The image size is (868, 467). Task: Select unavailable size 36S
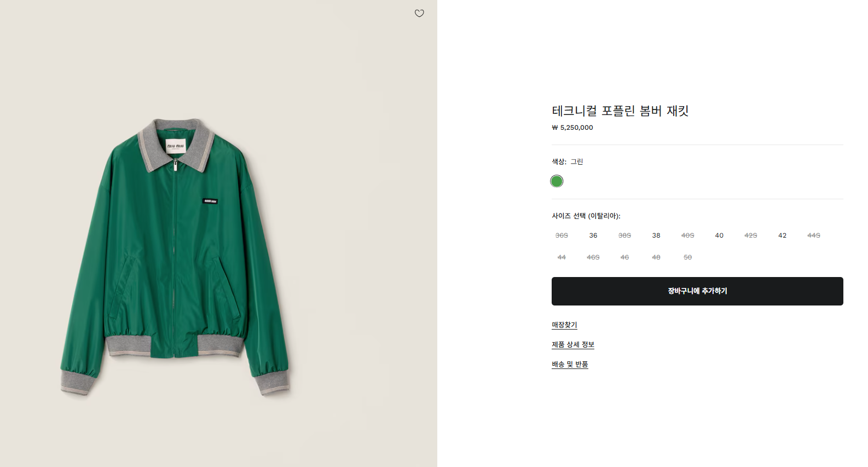click(x=562, y=235)
